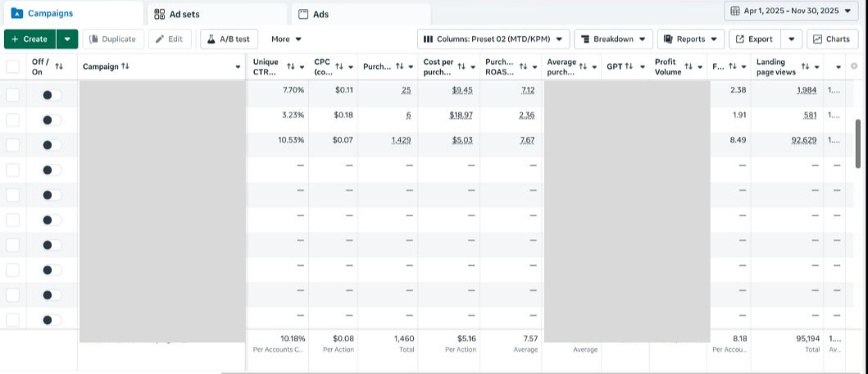The image size is (868, 374).
Task: Sort by Purchase ROAS arrows
Action: [x=523, y=66]
